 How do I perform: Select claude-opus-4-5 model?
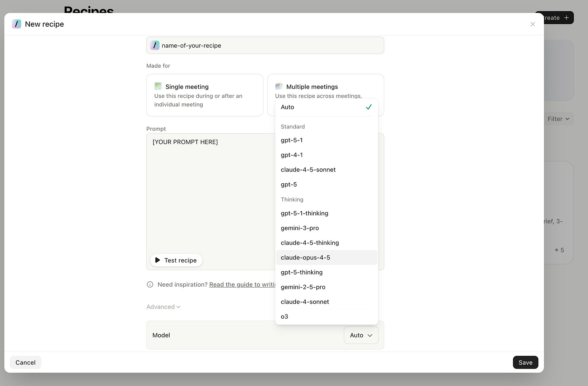(x=327, y=258)
